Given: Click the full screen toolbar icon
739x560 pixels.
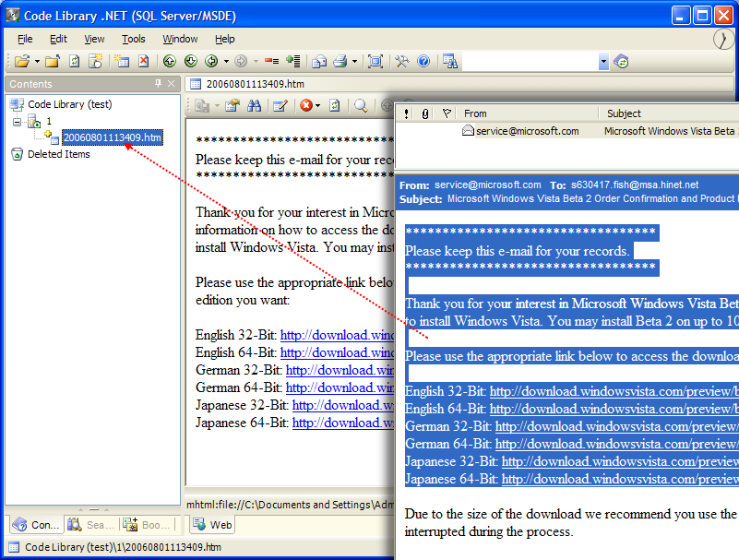Looking at the screenshot, I should tap(375, 61).
